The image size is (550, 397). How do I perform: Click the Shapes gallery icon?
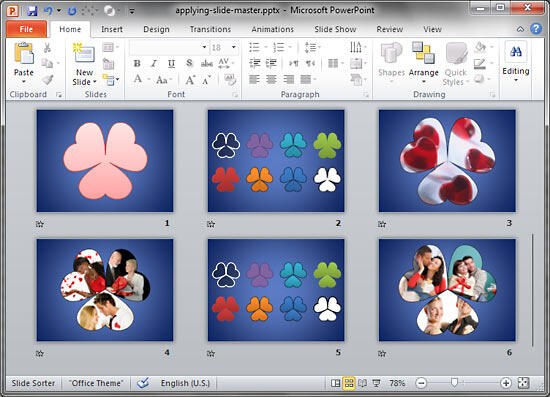click(x=391, y=53)
